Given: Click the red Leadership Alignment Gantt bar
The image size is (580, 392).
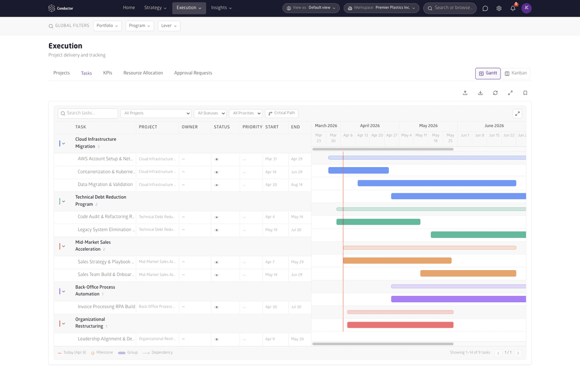Looking at the screenshot, I should [400, 325].
